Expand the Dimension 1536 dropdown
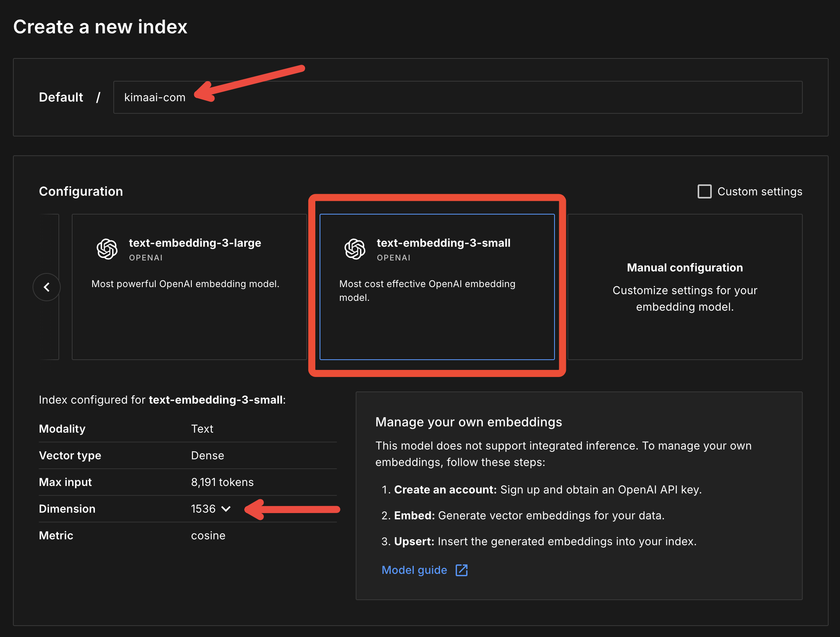This screenshot has height=637, width=840. [204, 509]
